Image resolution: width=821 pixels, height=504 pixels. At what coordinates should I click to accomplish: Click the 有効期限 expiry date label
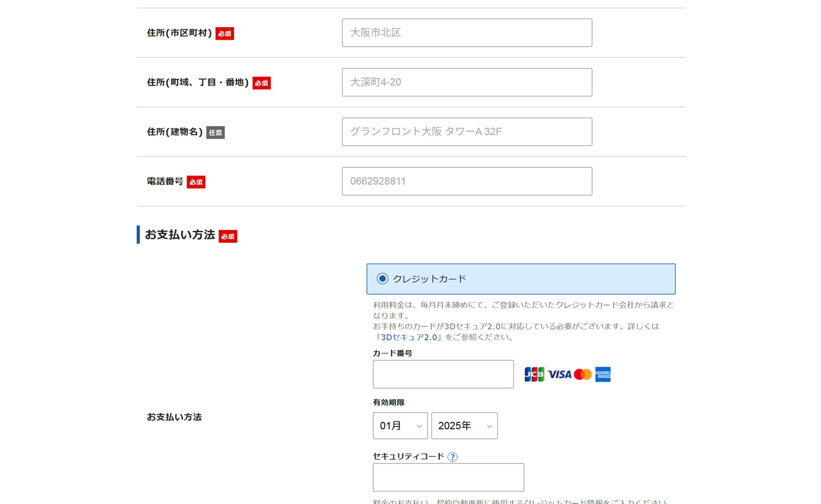(388, 402)
